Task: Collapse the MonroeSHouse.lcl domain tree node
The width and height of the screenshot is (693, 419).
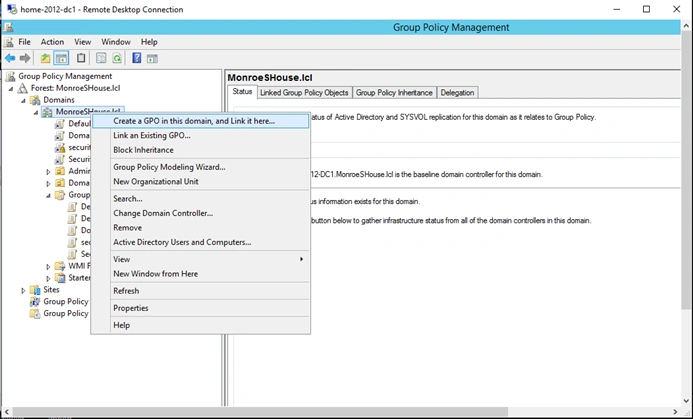Action: click(x=36, y=112)
